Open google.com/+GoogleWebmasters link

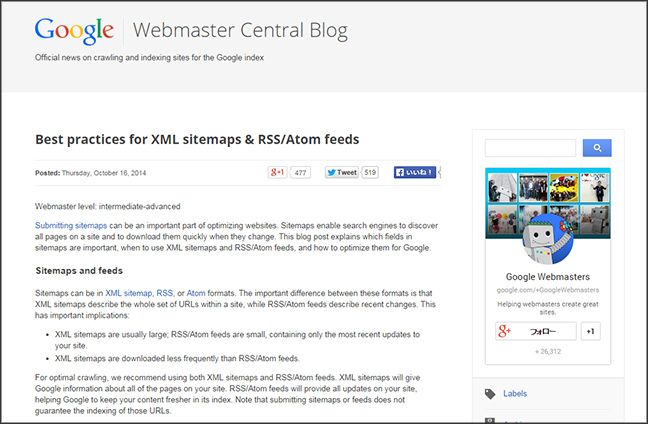click(548, 290)
